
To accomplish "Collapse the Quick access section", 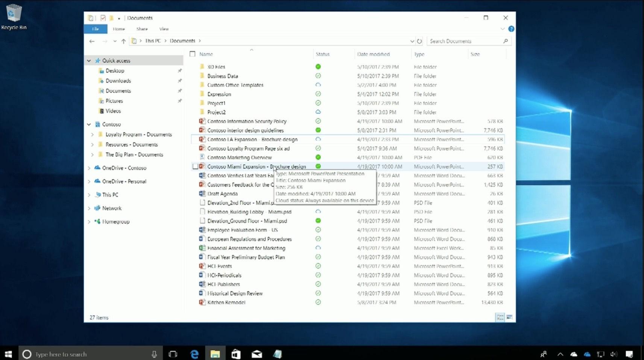I will pyautogui.click(x=89, y=60).
